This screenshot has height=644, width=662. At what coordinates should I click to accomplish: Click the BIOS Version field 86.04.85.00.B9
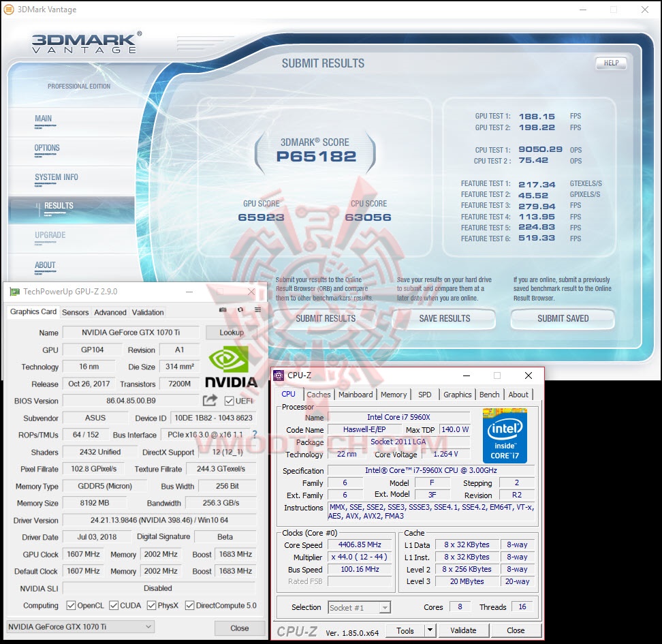131,401
